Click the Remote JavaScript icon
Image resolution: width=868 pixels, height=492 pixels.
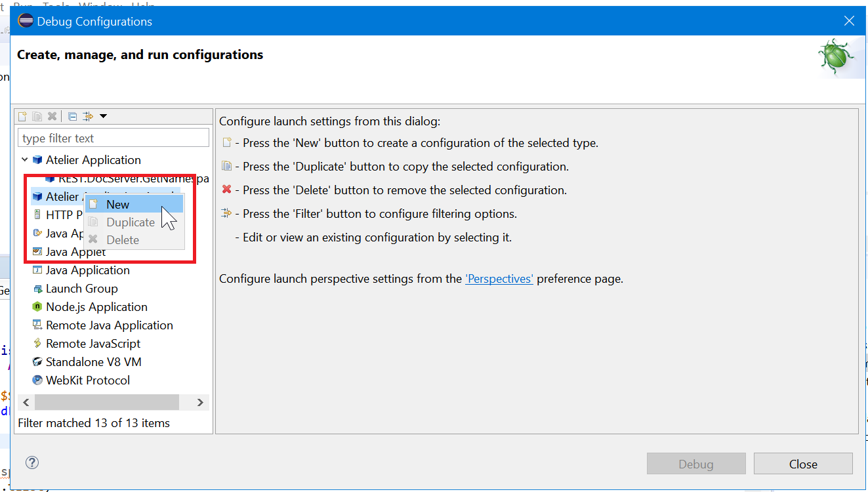[37, 344]
